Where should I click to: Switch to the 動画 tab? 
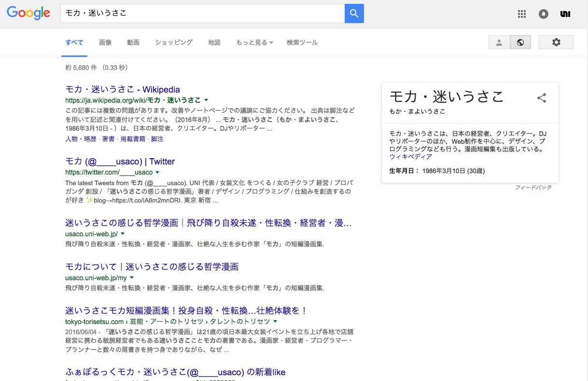tap(134, 42)
